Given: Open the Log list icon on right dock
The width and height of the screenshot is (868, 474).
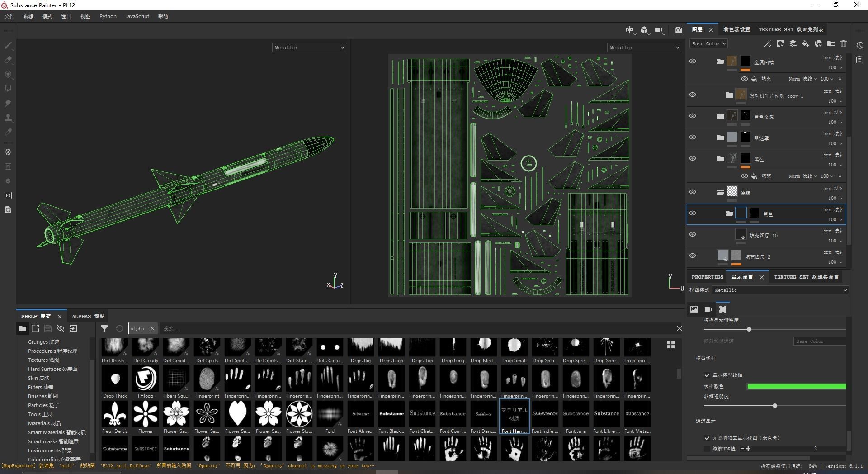Looking at the screenshot, I should (860, 60).
